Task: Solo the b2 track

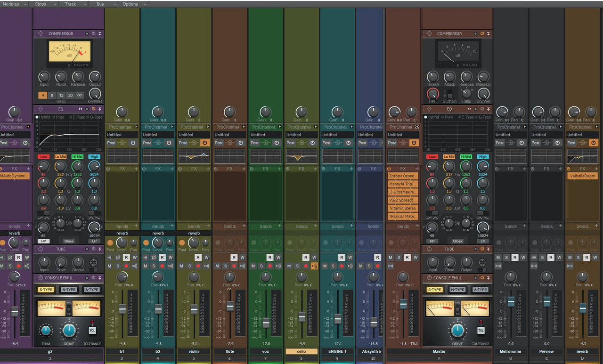Action: pyautogui.click(x=154, y=266)
